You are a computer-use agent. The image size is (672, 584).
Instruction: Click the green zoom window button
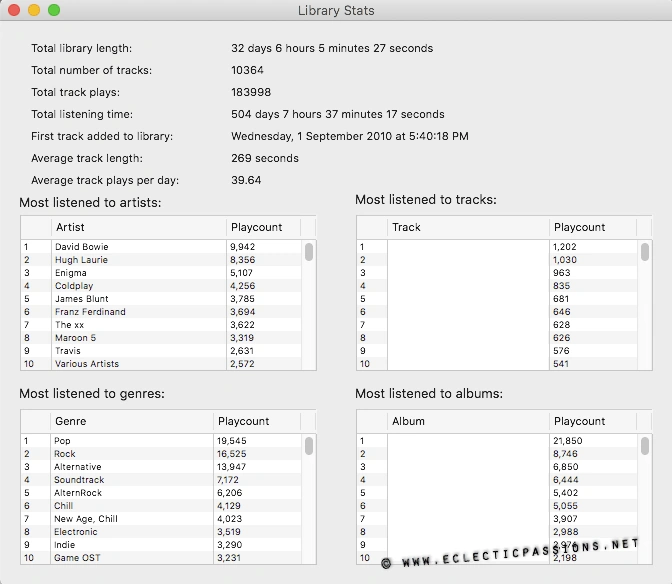pyautogui.click(x=54, y=10)
